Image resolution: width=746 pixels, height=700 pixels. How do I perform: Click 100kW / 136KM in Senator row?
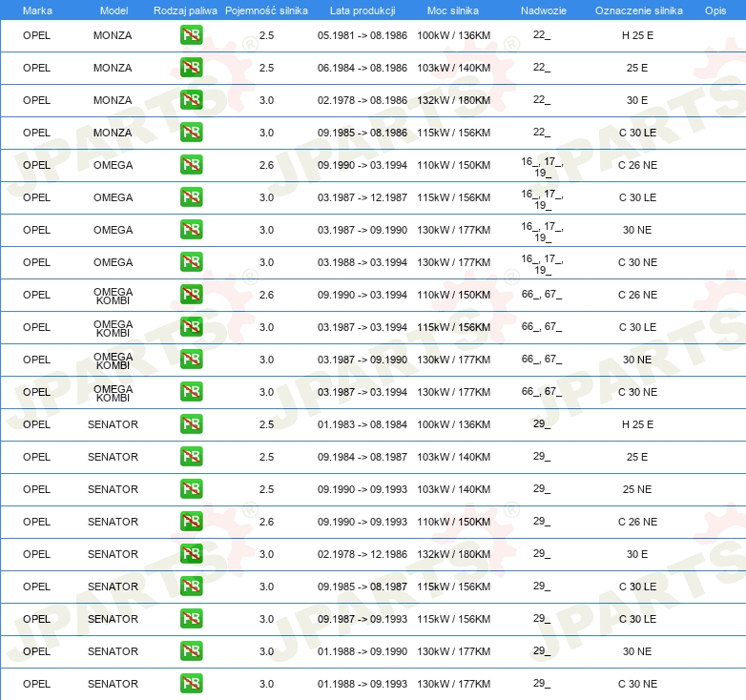click(x=454, y=424)
